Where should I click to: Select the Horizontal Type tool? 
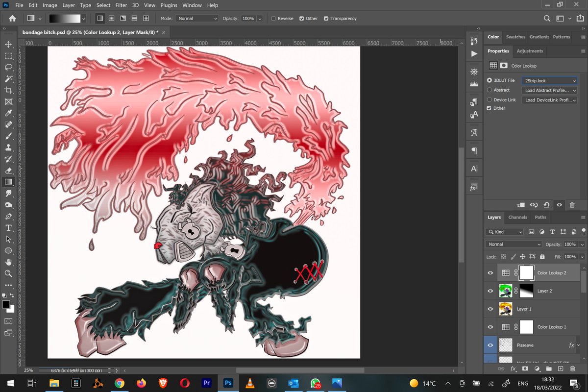[x=8, y=228]
